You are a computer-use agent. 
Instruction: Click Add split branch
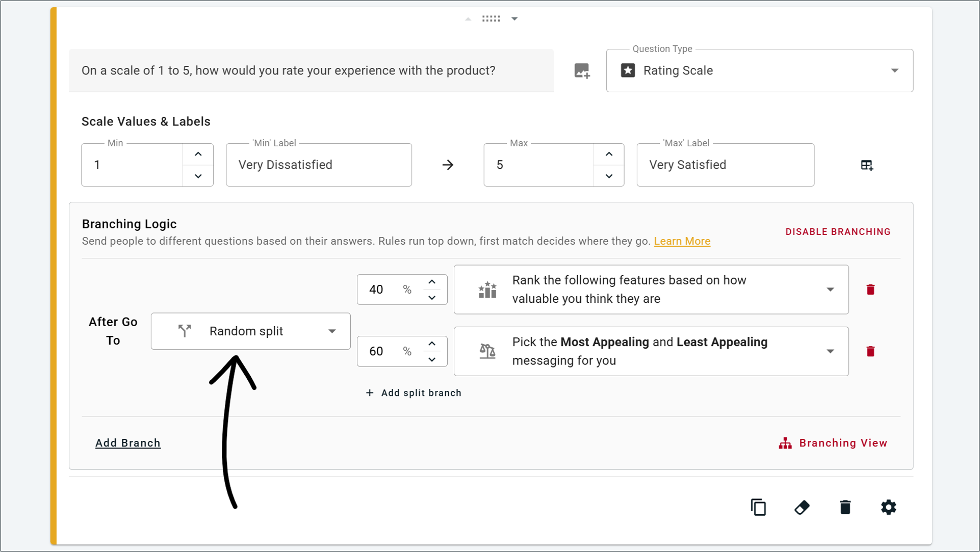click(x=414, y=393)
